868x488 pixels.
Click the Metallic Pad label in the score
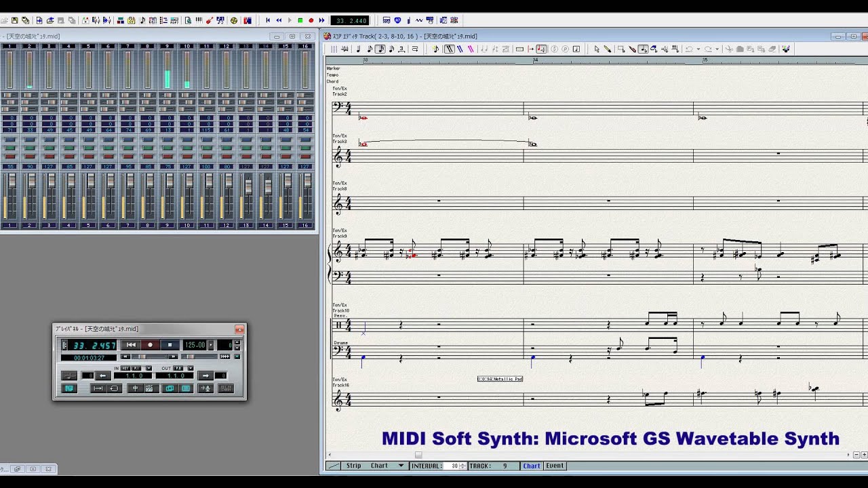[500, 379]
